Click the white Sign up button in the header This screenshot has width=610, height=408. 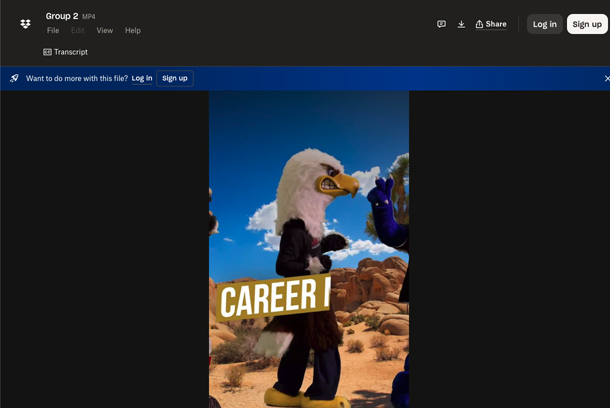[587, 24]
